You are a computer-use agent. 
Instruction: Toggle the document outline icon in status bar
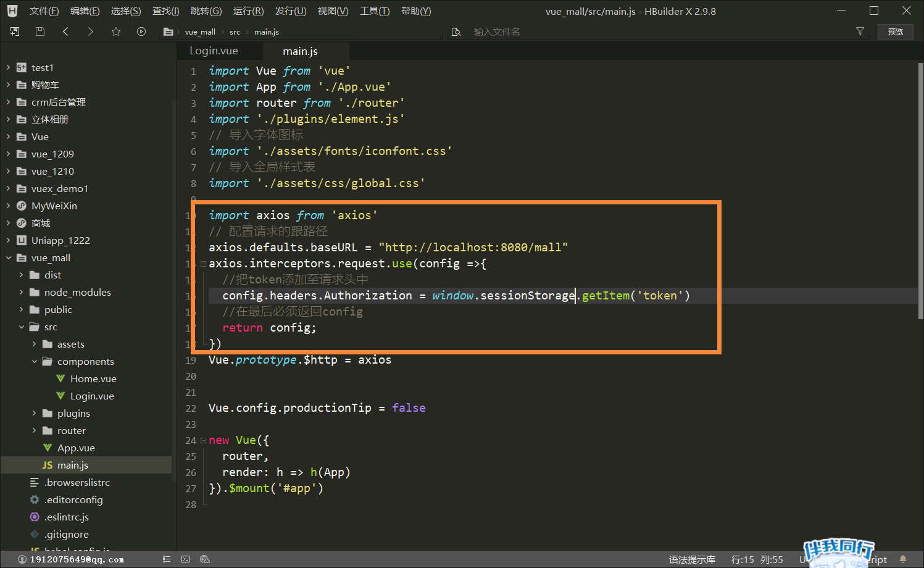(167, 559)
